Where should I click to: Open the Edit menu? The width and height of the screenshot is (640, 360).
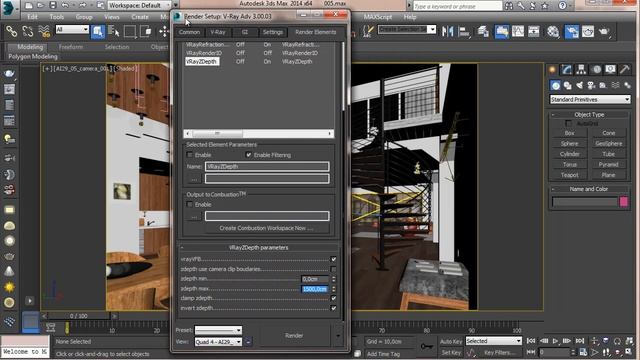[x=32, y=17]
